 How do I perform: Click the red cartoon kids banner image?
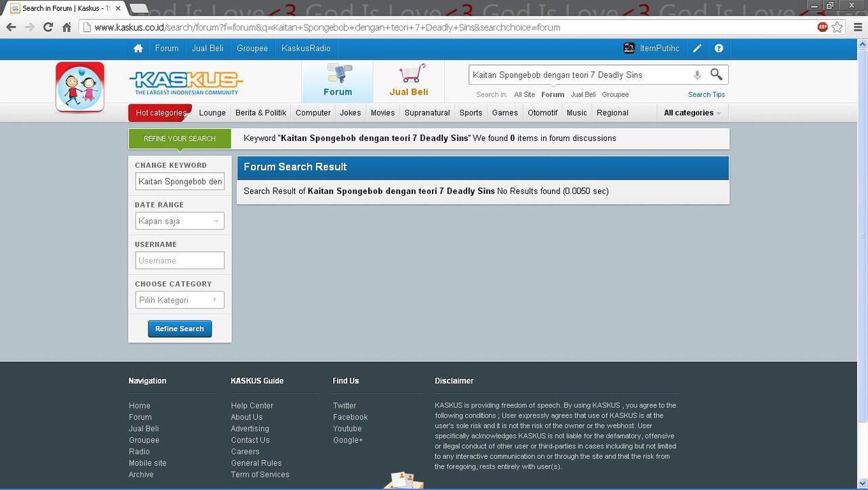[80, 87]
